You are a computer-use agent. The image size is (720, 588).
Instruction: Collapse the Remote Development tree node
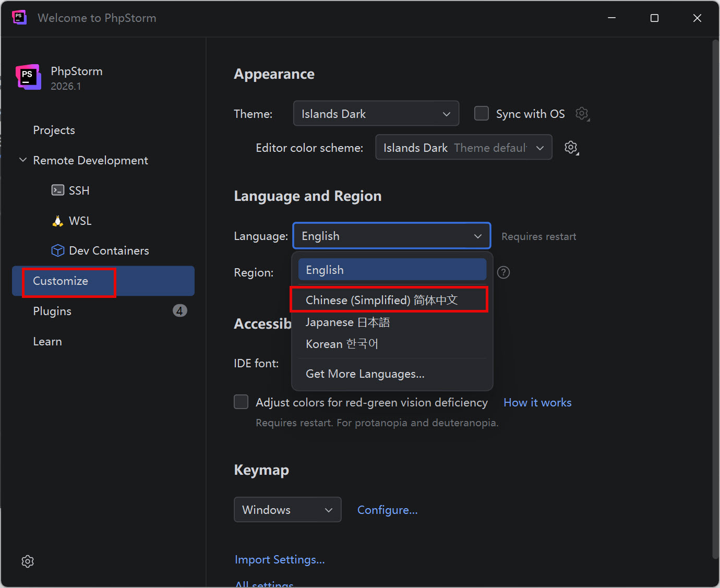pyautogui.click(x=23, y=160)
